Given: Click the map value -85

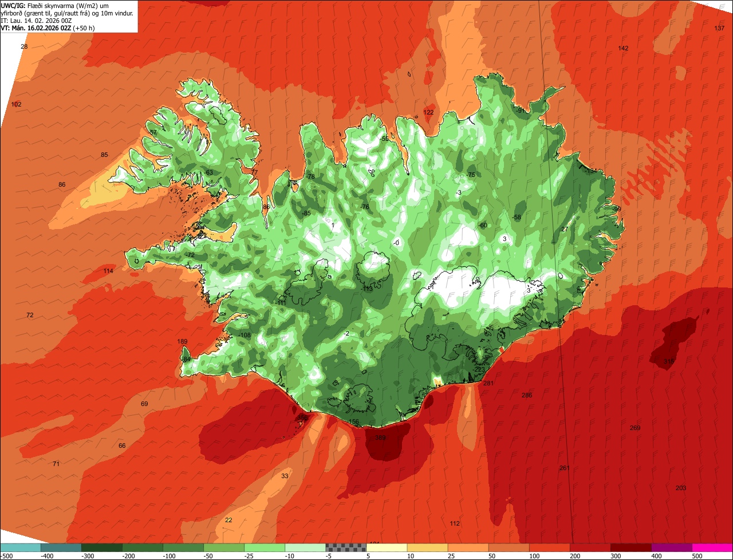Looking at the screenshot, I should pyautogui.click(x=306, y=213).
